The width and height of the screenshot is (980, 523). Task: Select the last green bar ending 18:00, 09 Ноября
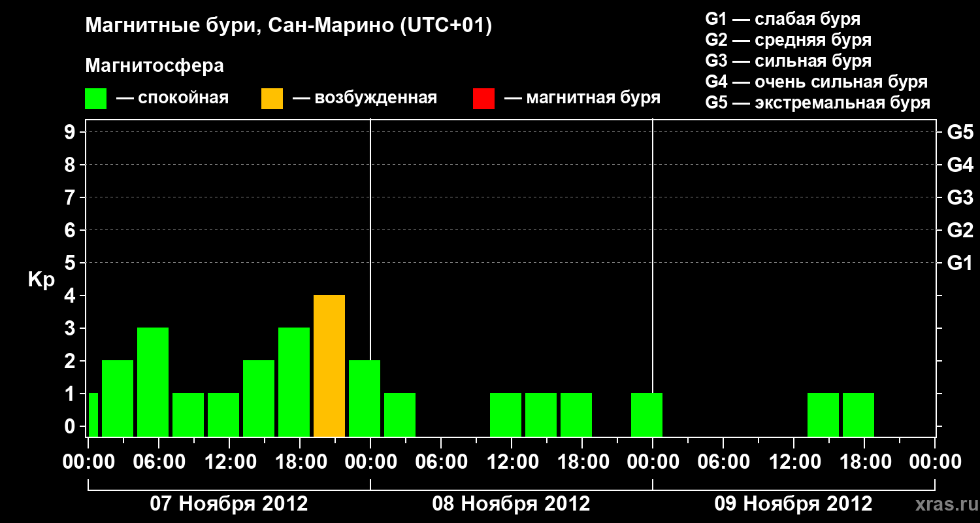(858, 415)
